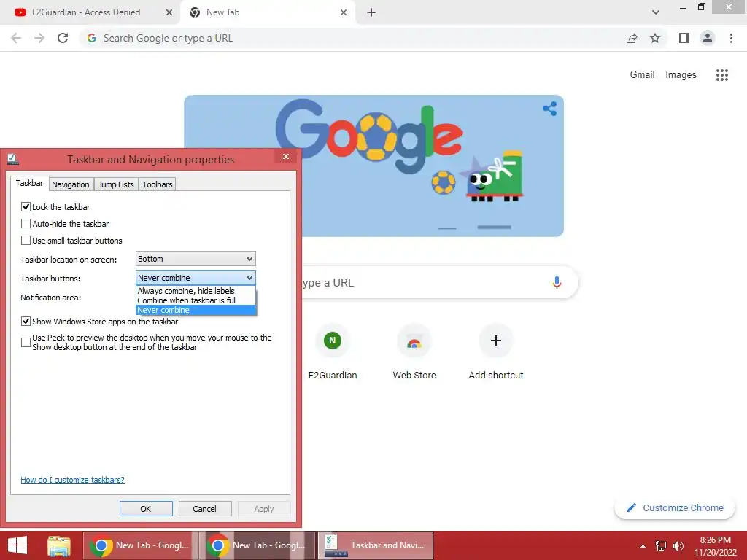Click the Chrome forward arrow
The height and width of the screenshot is (560, 747).
tap(39, 38)
